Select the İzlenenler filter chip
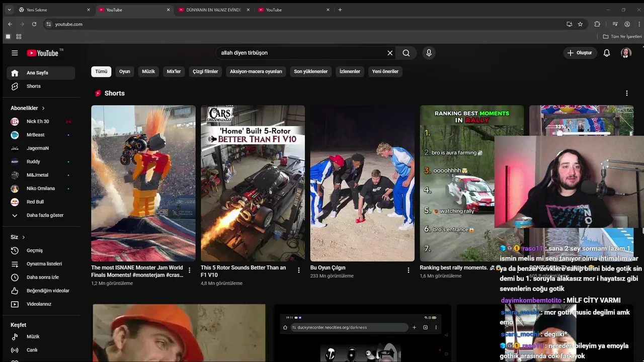This screenshot has height=362, width=644. click(350, 71)
